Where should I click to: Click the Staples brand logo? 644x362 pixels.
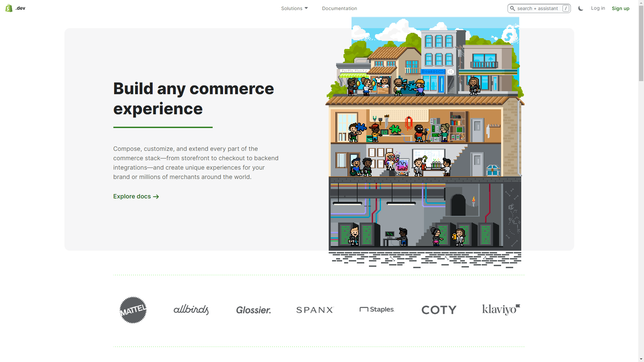pyautogui.click(x=377, y=309)
